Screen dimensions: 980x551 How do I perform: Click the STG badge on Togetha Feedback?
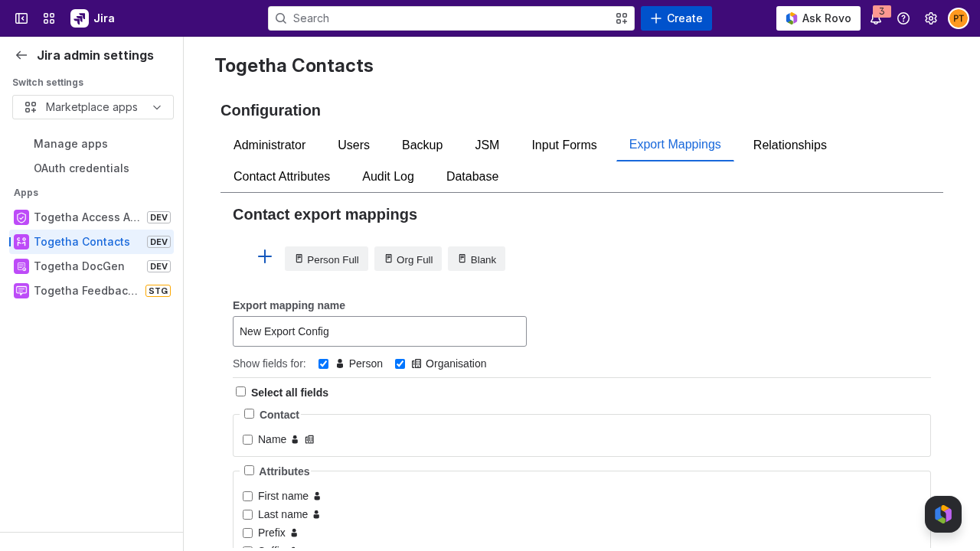(158, 291)
